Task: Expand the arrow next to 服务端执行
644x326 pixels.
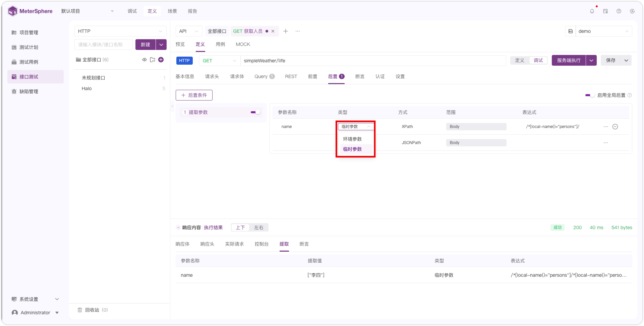Action: point(591,60)
